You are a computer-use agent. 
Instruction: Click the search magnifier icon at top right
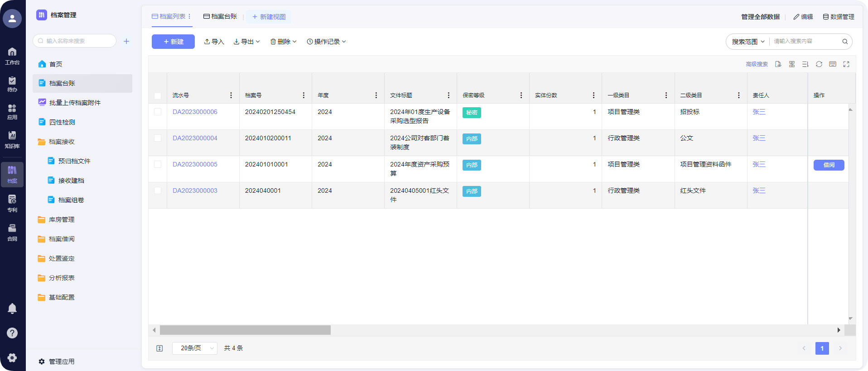[x=844, y=42]
